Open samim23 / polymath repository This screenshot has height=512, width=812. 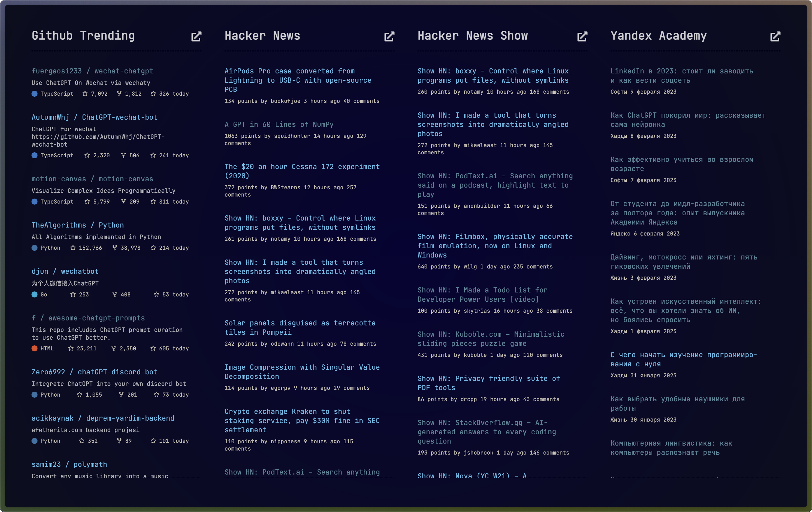click(x=69, y=464)
